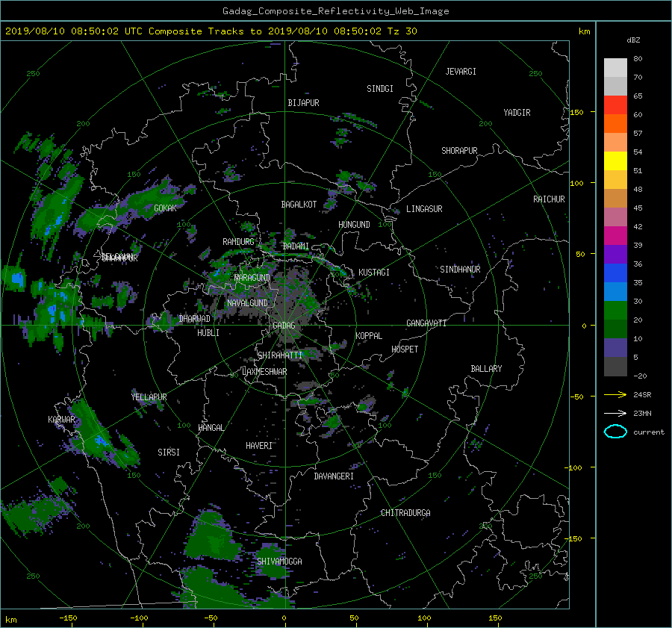Click the SHORAPUR city label
The width and height of the screenshot is (672, 628).
(x=459, y=150)
